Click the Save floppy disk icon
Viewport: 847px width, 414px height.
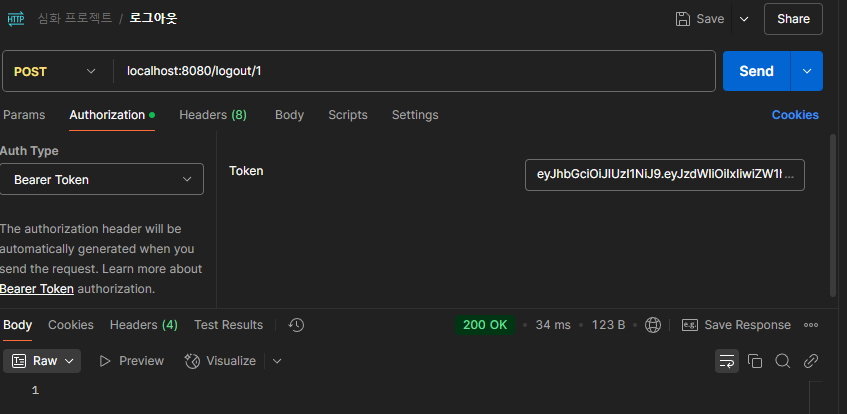[x=683, y=19]
